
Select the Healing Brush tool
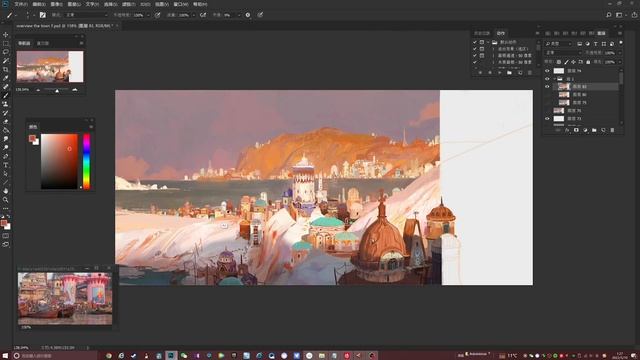tap(6, 87)
